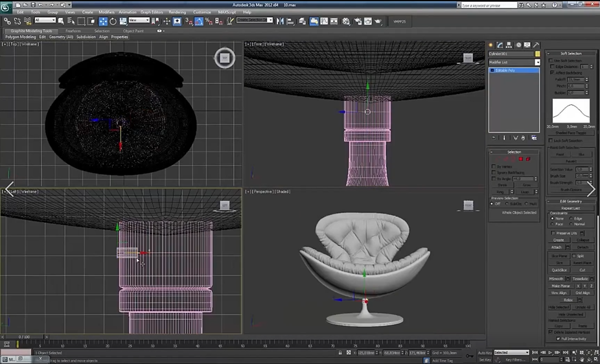Click the Make Planar button
The image size is (600, 364).
pyautogui.click(x=560, y=286)
